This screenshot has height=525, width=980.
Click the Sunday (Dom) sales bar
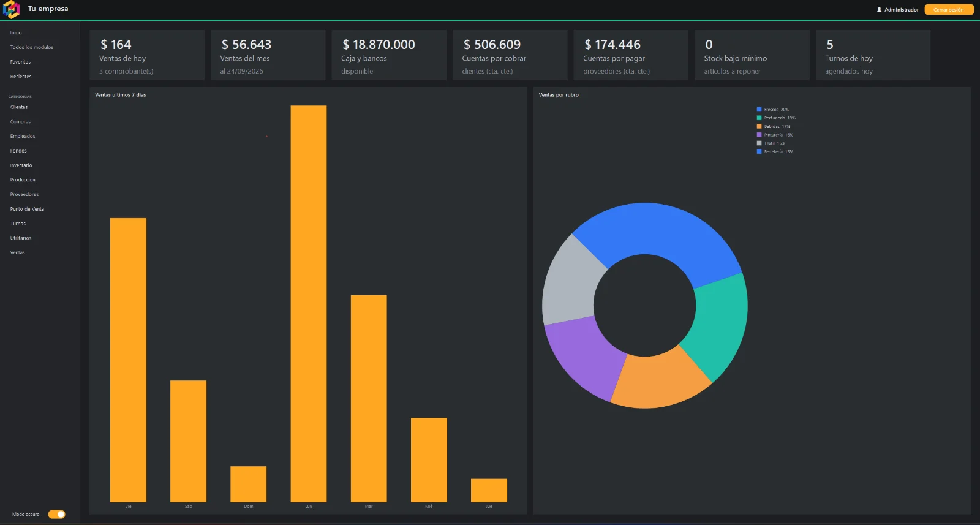[248, 484]
